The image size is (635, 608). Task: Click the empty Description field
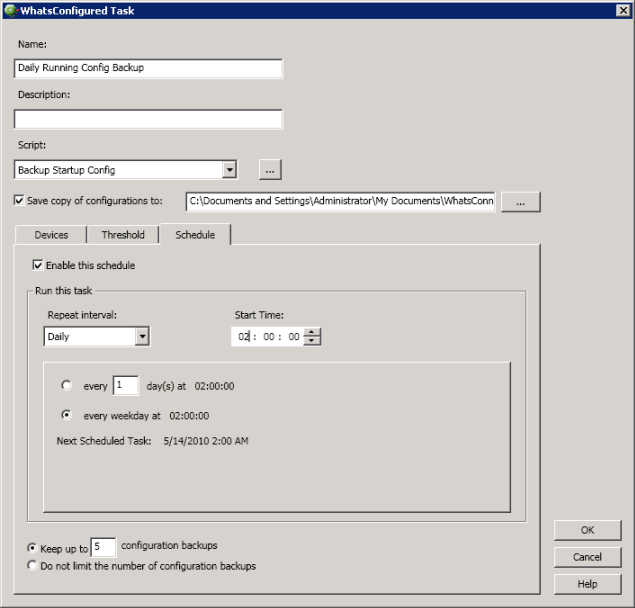pyautogui.click(x=148, y=120)
